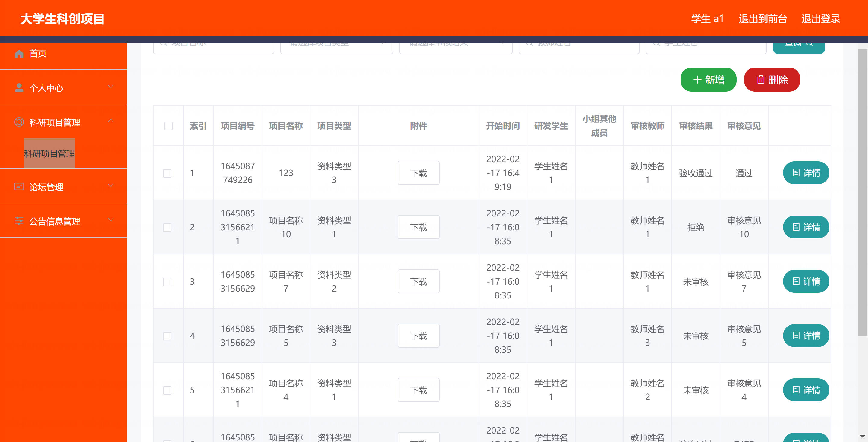Check the checkbox for row index 1
This screenshot has height=442, width=868.
click(167, 173)
